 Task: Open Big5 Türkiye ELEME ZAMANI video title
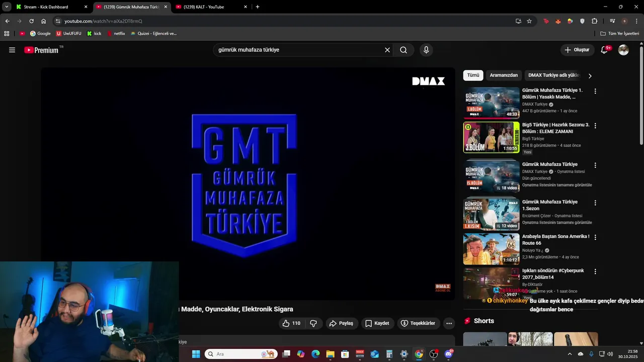click(x=555, y=128)
